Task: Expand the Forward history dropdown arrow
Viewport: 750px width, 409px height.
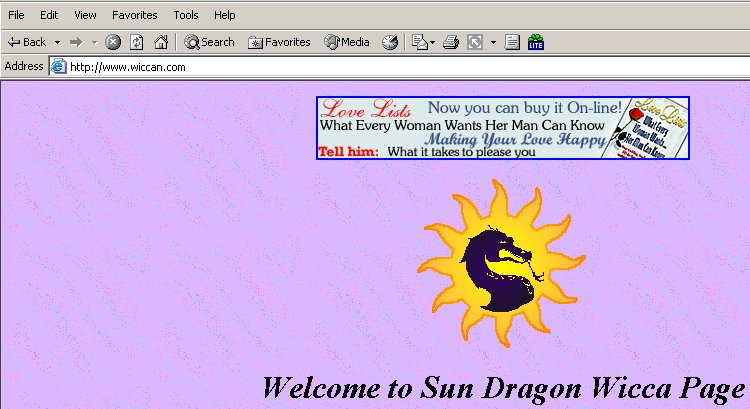Action: [94, 43]
